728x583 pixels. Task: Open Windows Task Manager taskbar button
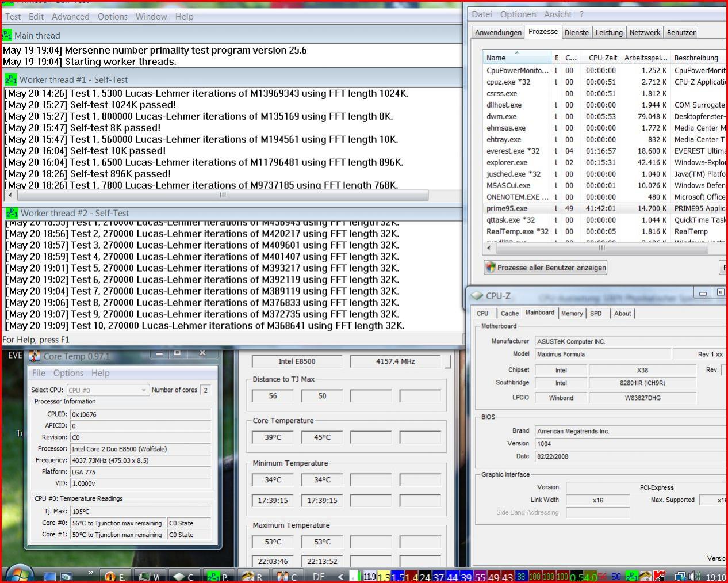pos(151,577)
